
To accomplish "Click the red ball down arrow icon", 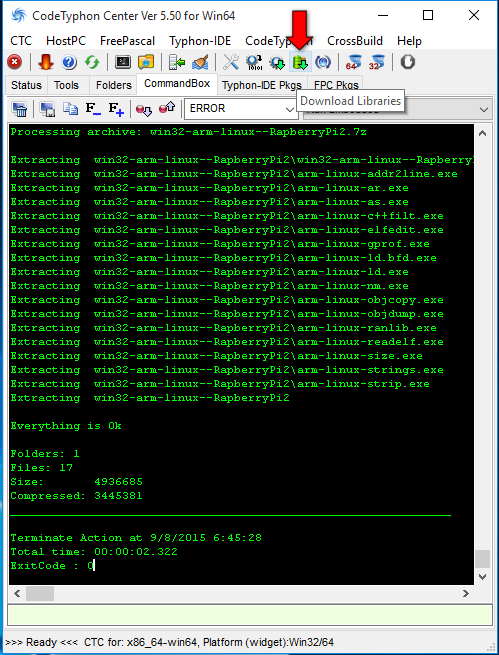I will (x=144, y=109).
